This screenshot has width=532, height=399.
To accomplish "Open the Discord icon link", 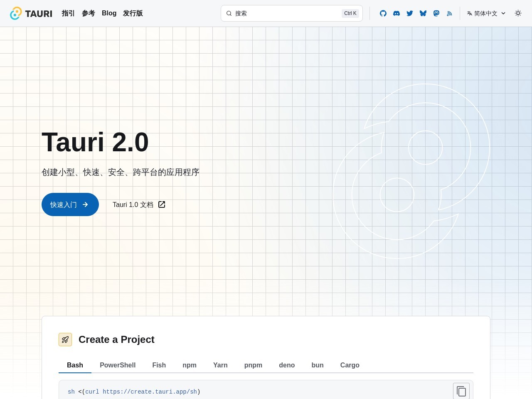I will 397,13.
